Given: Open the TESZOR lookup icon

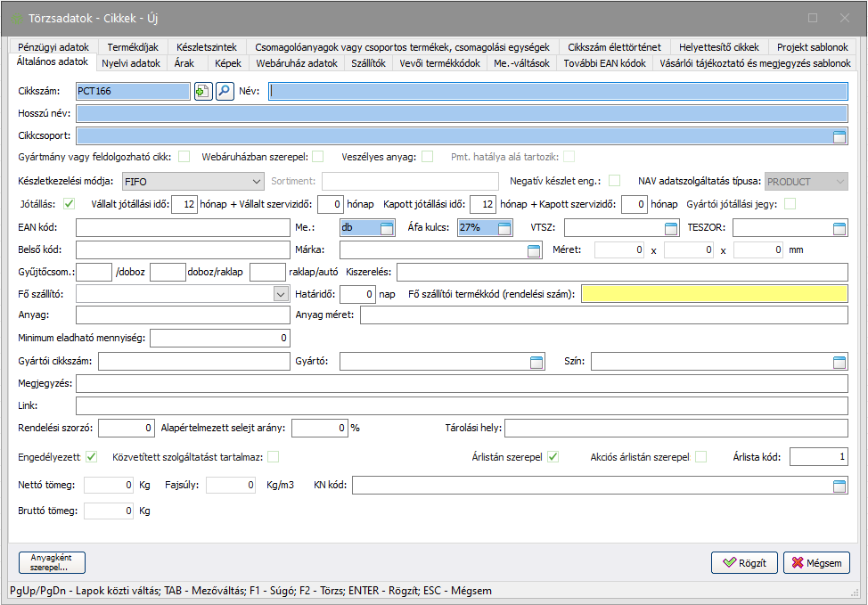Looking at the screenshot, I should coord(839,228).
